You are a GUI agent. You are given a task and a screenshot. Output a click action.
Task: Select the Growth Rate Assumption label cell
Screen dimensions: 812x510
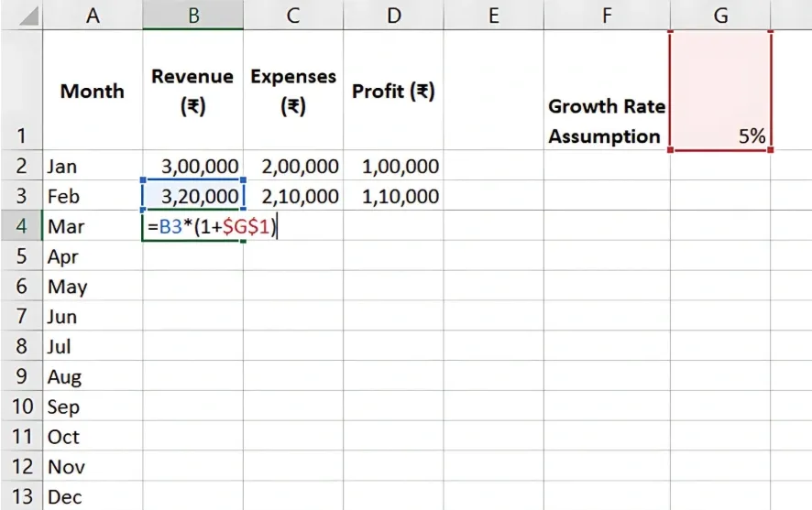(x=606, y=121)
